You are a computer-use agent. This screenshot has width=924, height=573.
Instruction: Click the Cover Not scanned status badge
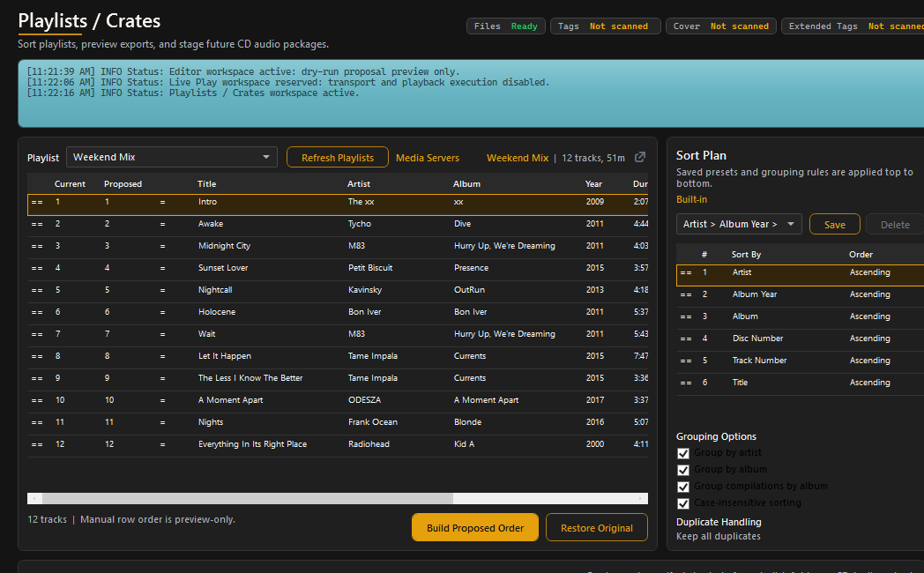click(x=720, y=26)
